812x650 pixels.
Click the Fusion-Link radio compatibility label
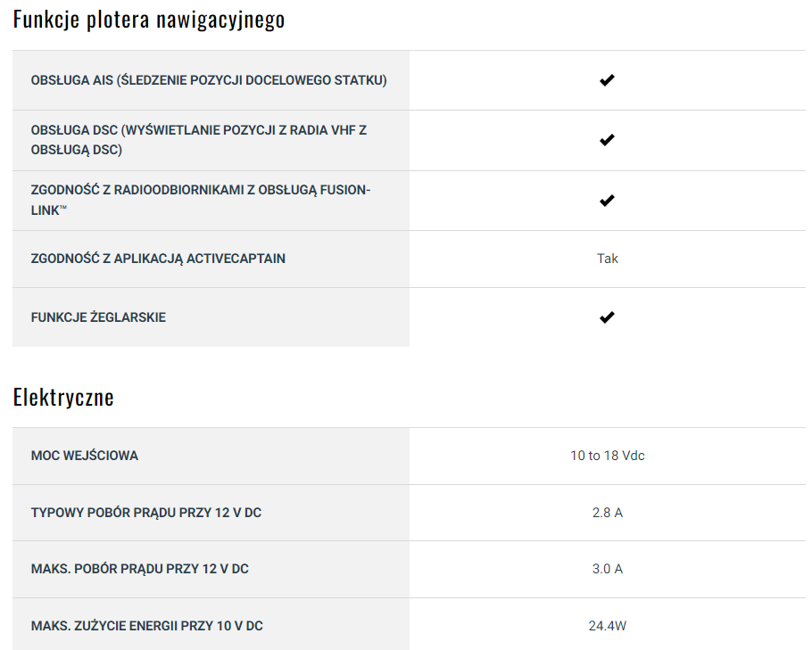pyautogui.click(x=201, y=201)
